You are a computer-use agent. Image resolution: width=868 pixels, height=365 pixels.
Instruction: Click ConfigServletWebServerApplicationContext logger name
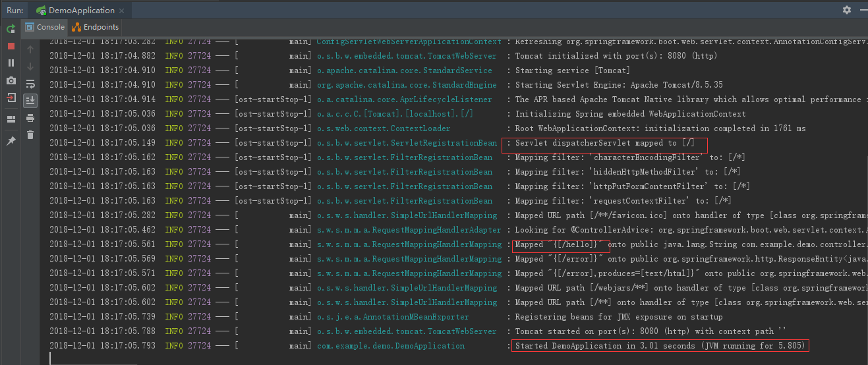pyautogui.click(x=409, y=42)
